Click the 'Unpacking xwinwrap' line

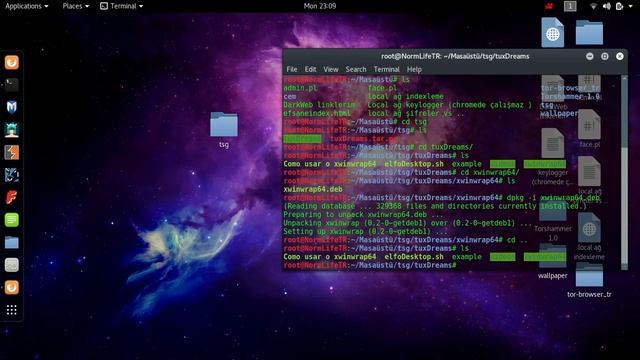tap(407, 223)
